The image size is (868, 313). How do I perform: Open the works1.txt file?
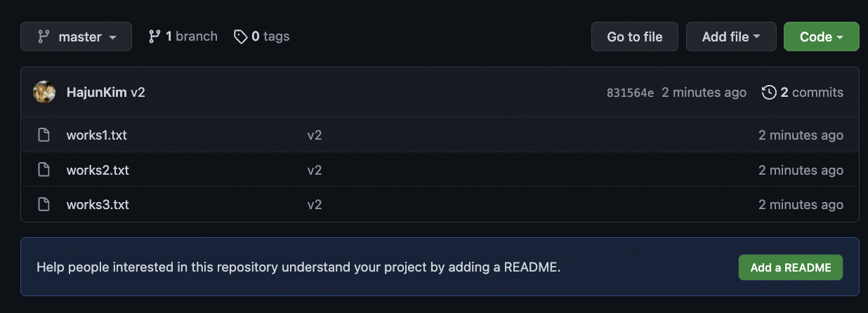coord(97,135)
